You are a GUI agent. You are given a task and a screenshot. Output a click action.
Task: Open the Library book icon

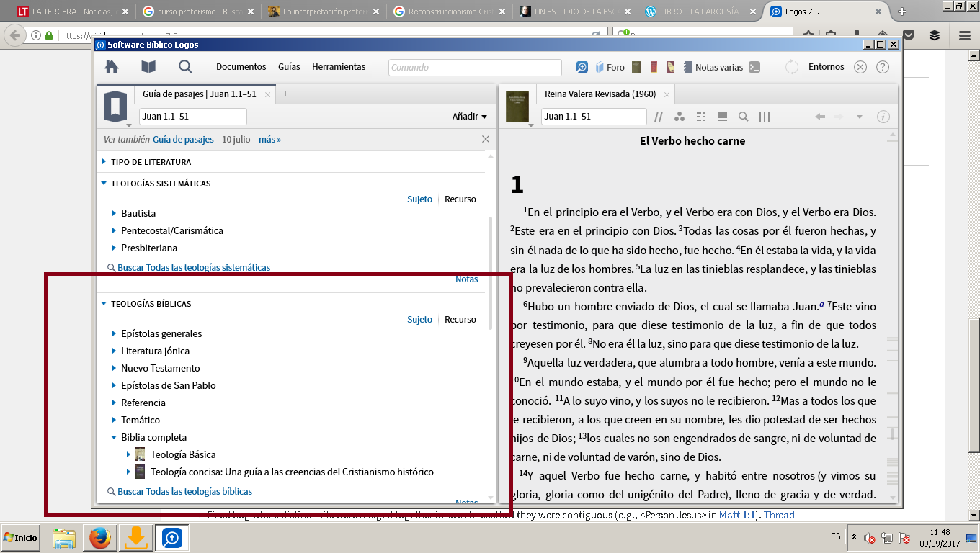point(148,67)
